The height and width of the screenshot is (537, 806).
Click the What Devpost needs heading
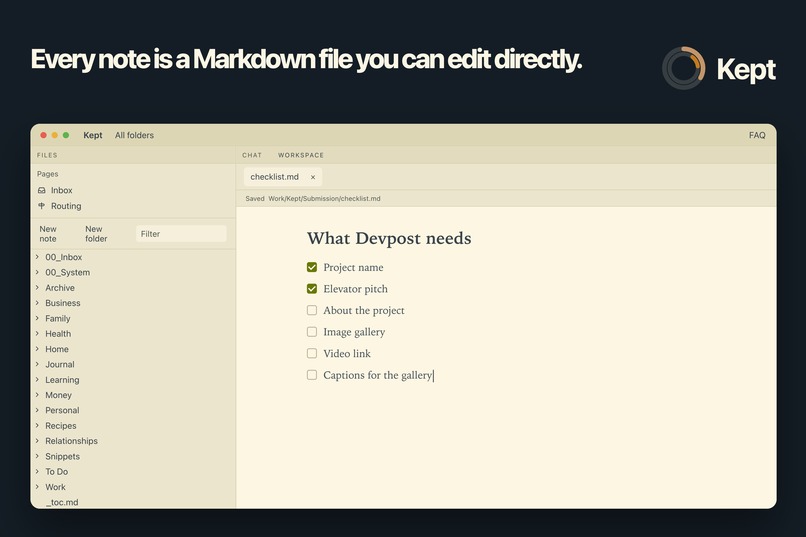[x=389, y=238]
